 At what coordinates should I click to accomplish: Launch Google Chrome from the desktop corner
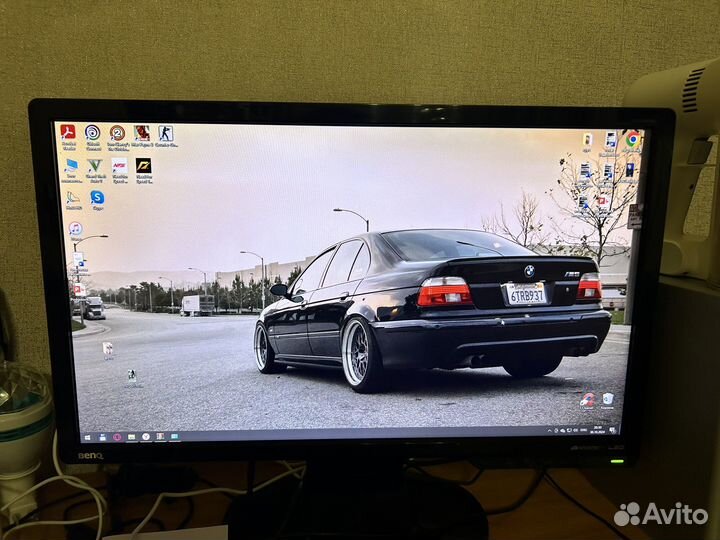[632, 139]
